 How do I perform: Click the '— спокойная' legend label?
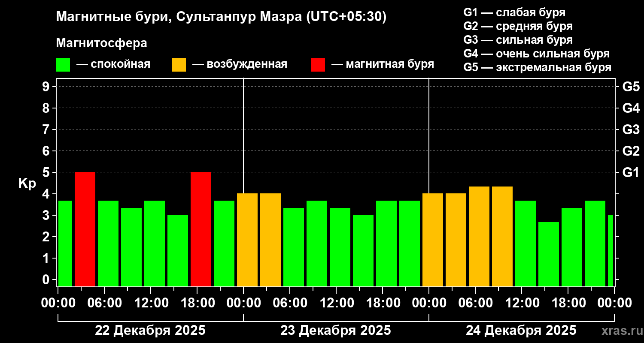[113, 64]
